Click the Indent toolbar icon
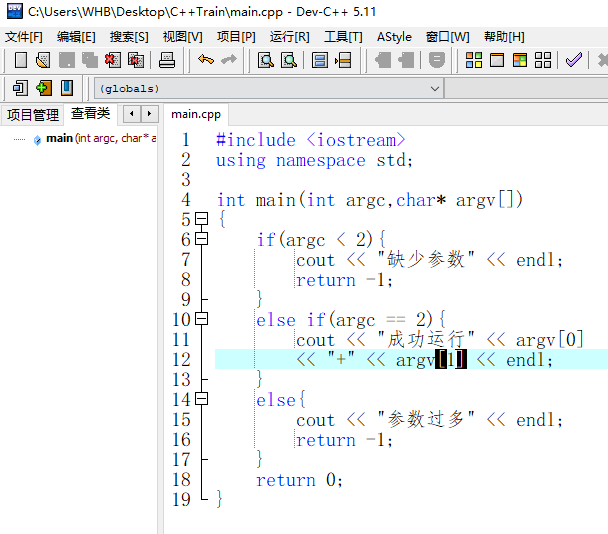Viewport: 608px width, 534px height. pyautogui.click(x=383, y=60)
